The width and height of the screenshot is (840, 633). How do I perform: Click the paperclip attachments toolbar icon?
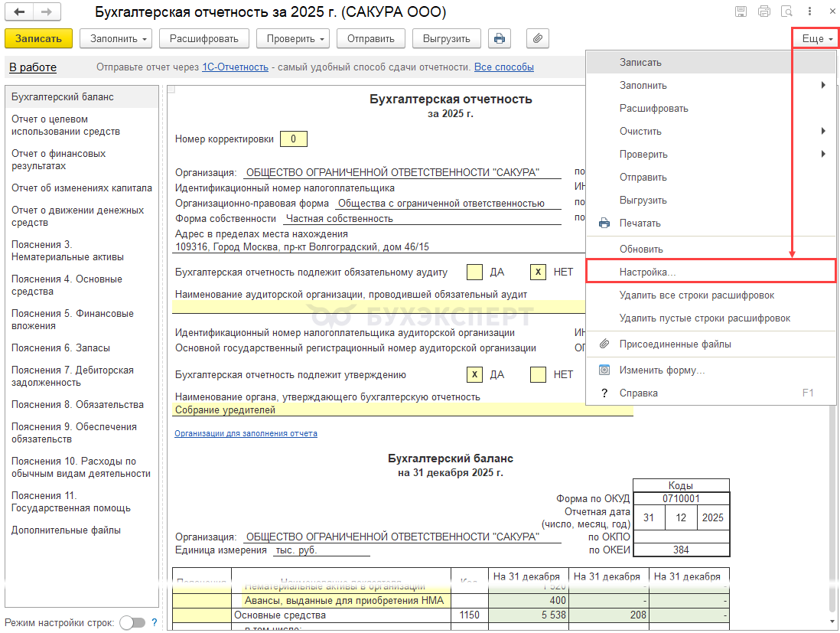(538, 38)
